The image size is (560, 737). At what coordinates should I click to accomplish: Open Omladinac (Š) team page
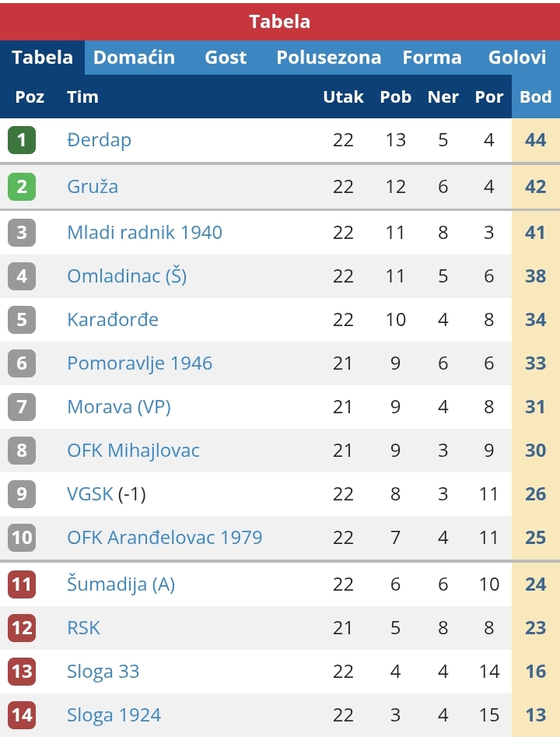tap(127, 276)
